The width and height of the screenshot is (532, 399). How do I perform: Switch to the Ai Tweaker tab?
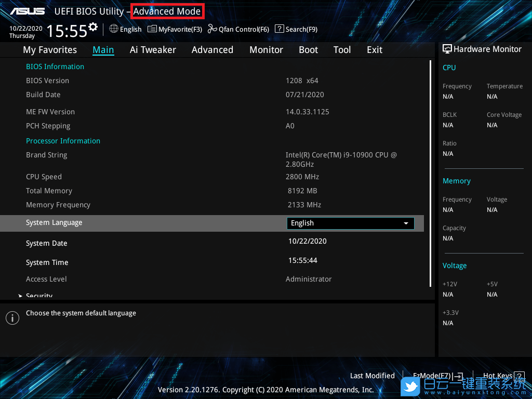pos(153,50)
